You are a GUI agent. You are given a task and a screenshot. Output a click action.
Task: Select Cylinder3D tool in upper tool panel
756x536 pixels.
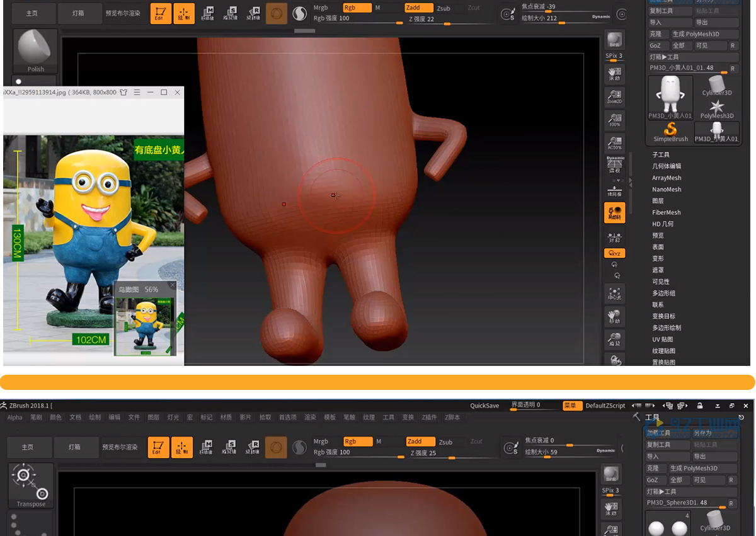coord(717,86)
